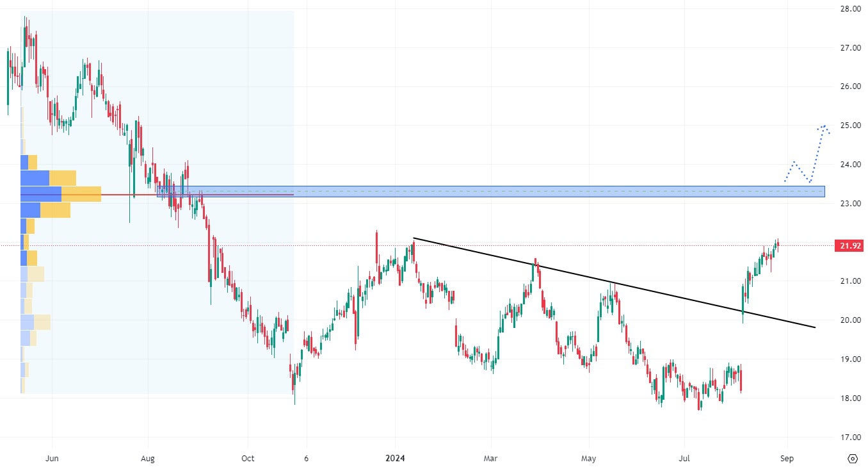This screenshot has width=868, height=467.
Task: Click the Mar label on time axis
Action: 490,459
